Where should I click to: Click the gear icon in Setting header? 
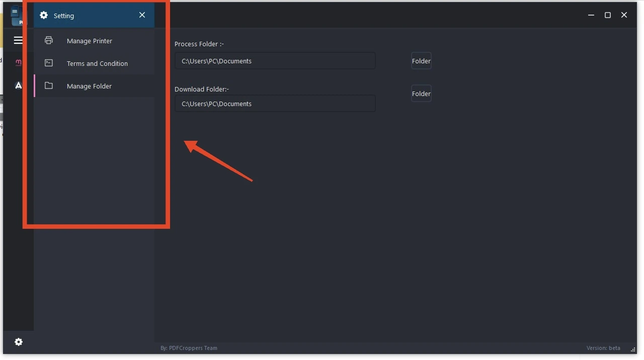pyautogui.click(x=44, y=15)
